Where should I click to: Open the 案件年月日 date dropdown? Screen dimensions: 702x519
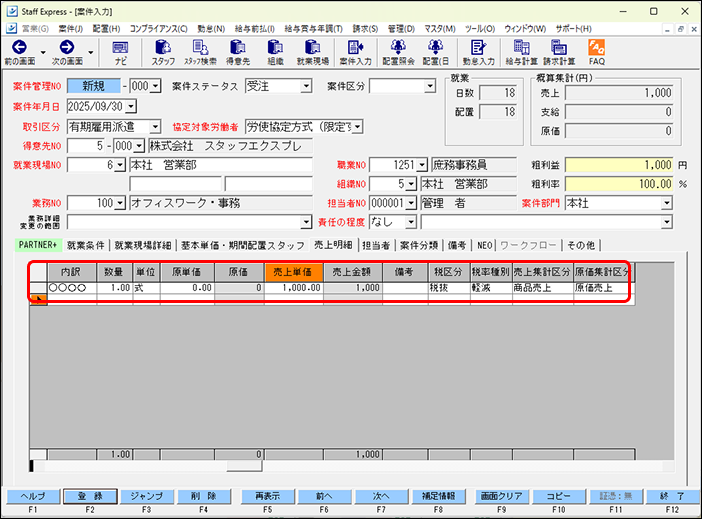coord(131,107)
